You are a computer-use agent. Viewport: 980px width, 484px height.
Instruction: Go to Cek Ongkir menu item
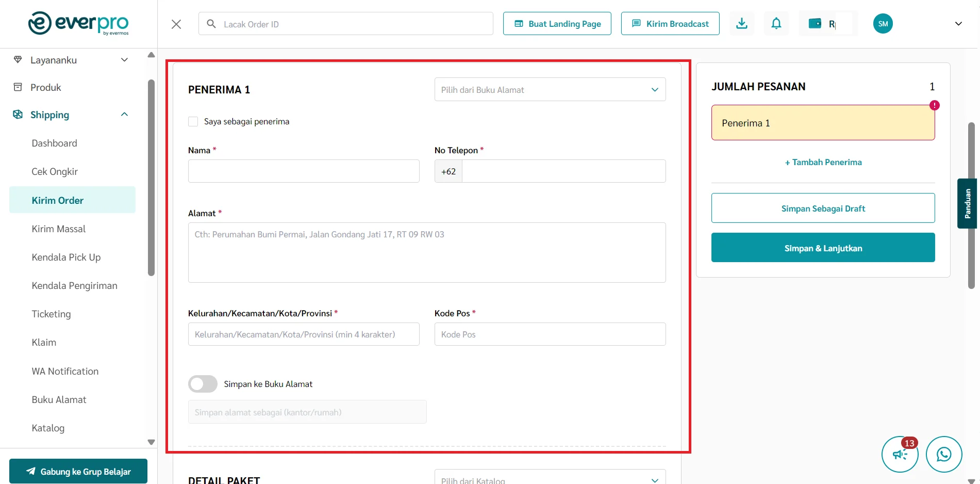[x=55, y=172]
